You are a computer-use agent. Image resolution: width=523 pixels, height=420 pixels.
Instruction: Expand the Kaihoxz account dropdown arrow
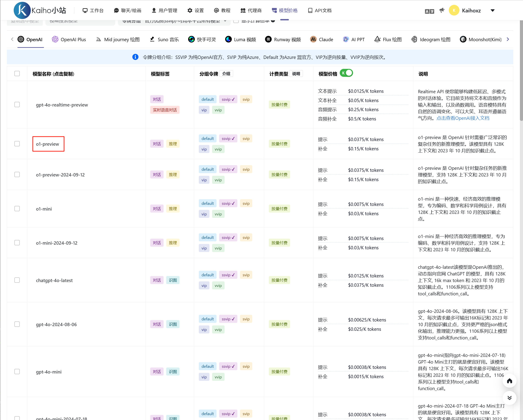click(x=492, y=10)
